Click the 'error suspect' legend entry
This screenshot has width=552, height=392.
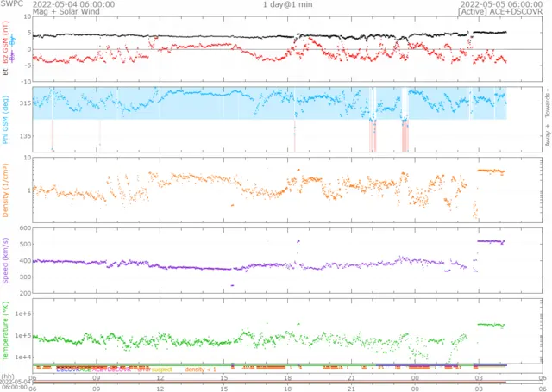point(155,369)
